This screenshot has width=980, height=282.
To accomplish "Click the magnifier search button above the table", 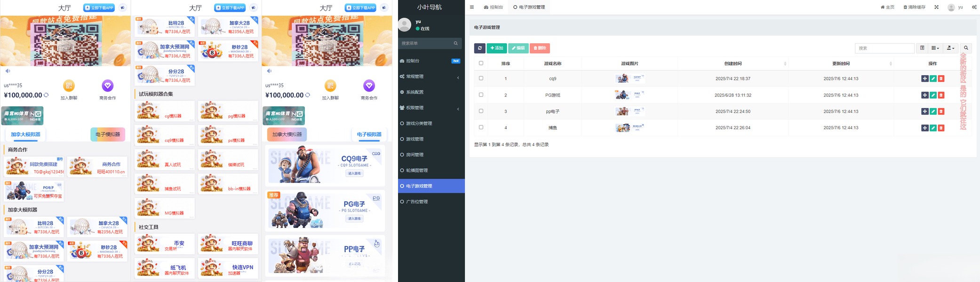I will click(966, 48).
